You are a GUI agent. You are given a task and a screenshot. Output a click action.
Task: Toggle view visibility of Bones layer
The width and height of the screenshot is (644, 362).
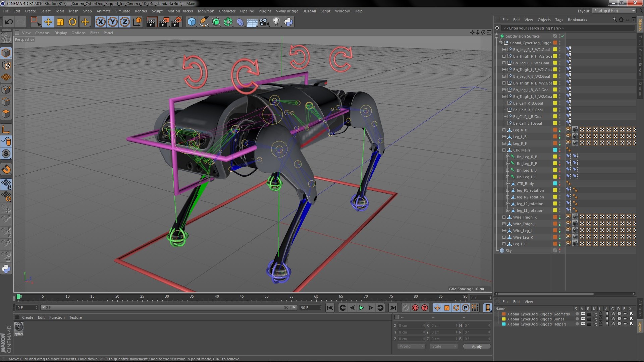[583, 319]
